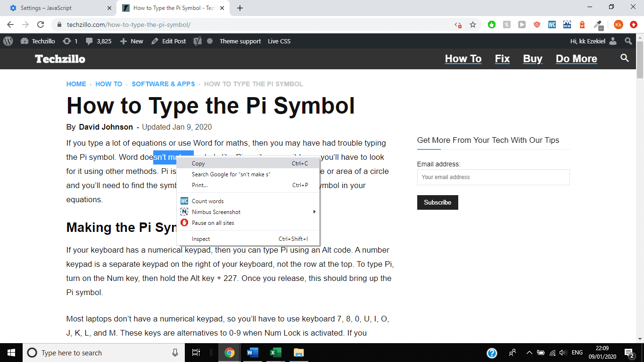The height and width of the screenshot is (362, 644).
Task: Open the WordPress logo menu in admin bar
Action: [8, 41]
